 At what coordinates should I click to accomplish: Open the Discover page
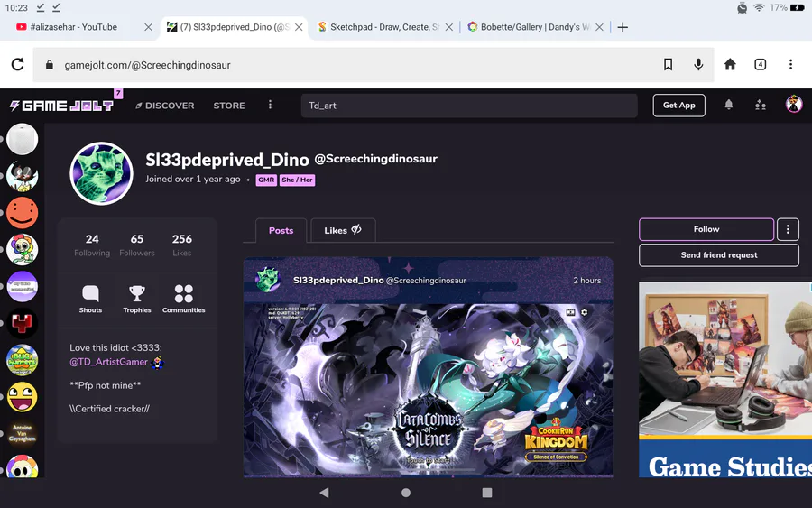click(165, 106)
